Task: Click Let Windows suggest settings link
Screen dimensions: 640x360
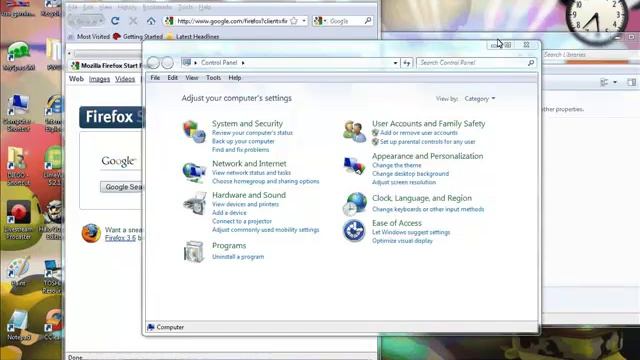Action: pyautogui.click(x=411, y=232)
